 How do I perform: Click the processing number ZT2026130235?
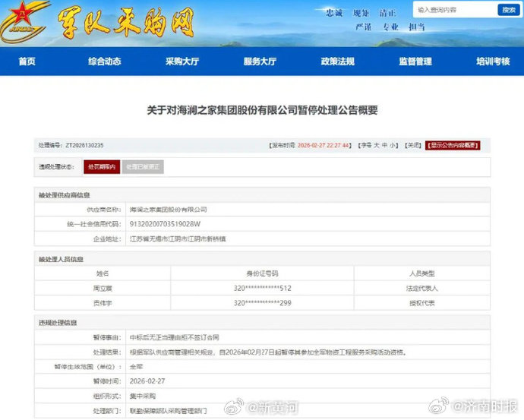pos(84,145)
